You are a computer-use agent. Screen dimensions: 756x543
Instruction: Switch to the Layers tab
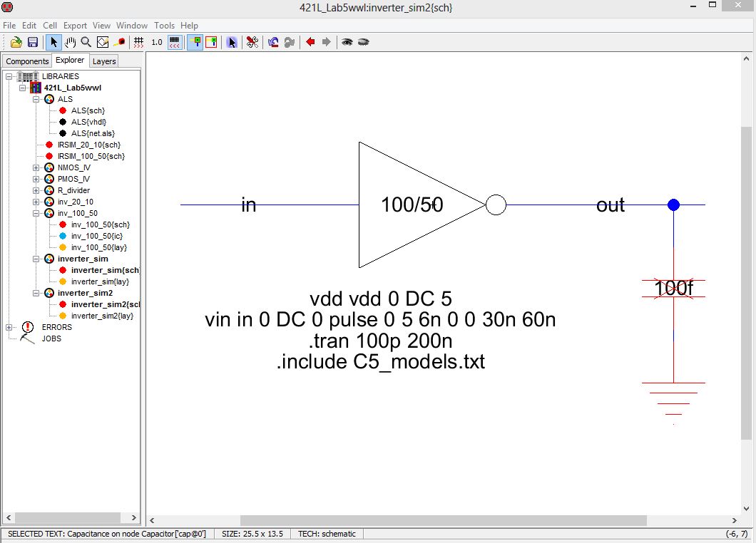coord(104,61)
